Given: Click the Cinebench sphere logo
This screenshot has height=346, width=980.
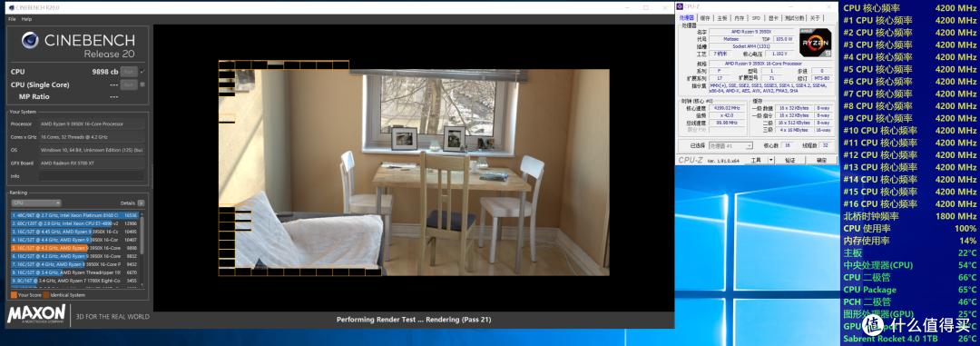Looking at the screenshot, I should 30,41.
